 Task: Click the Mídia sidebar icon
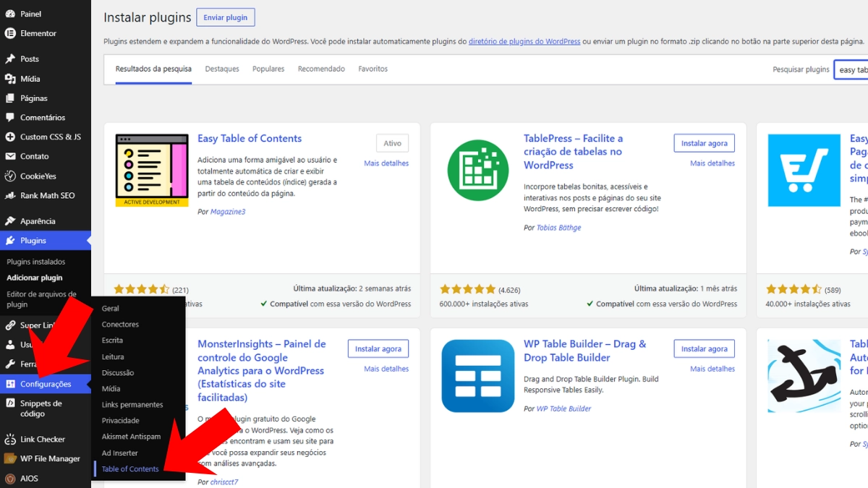coord(10,79)
